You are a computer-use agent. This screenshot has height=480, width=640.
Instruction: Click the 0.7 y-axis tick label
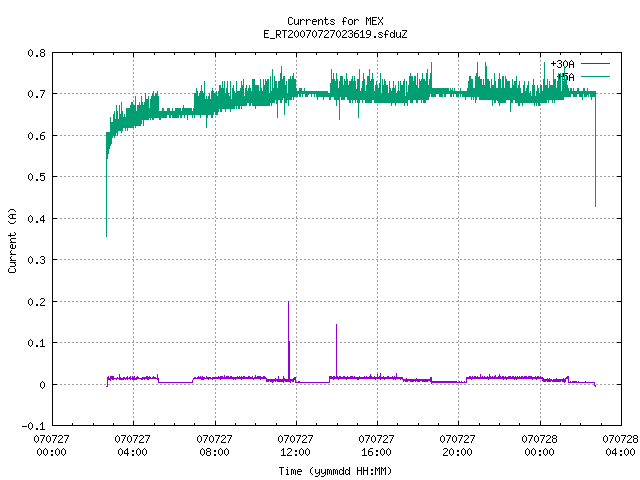tap(36, 94)
